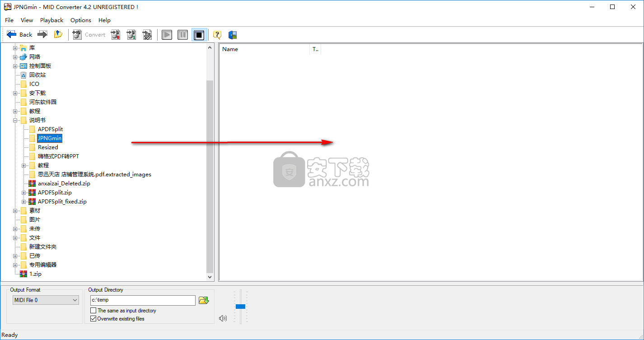Expand the 库 tree node
Screen dimensions: 644x340
pos(15,48)
